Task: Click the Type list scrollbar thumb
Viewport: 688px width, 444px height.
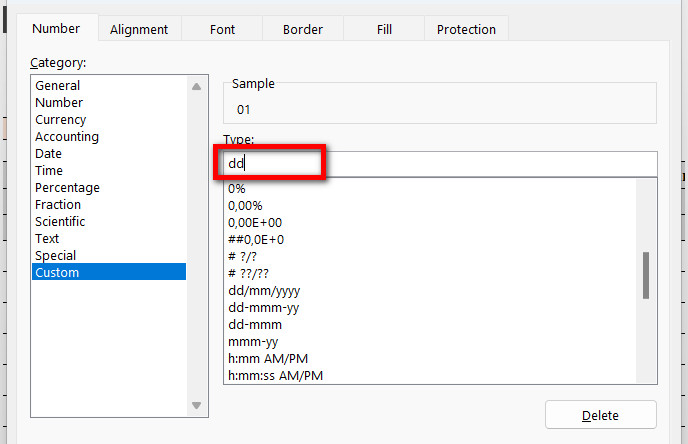Action: pyautogui.click(x=646, y=275)
